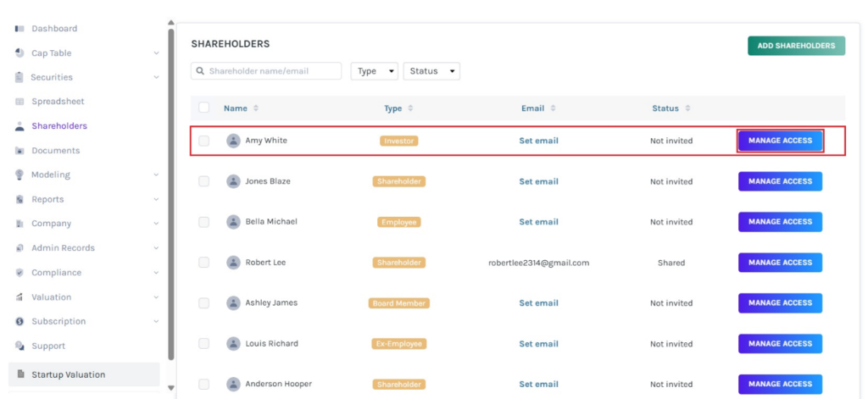
Task: Open the Support menu item
Action: click(48, 346)
